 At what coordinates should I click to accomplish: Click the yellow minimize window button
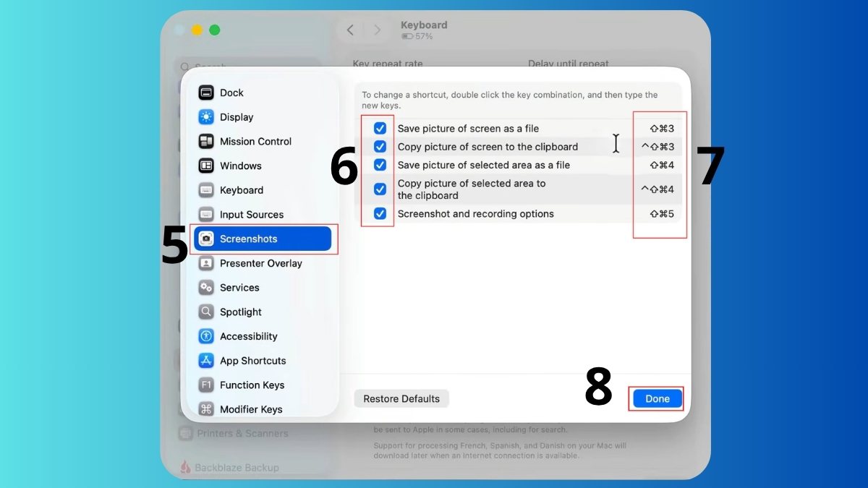coord(197,30)
